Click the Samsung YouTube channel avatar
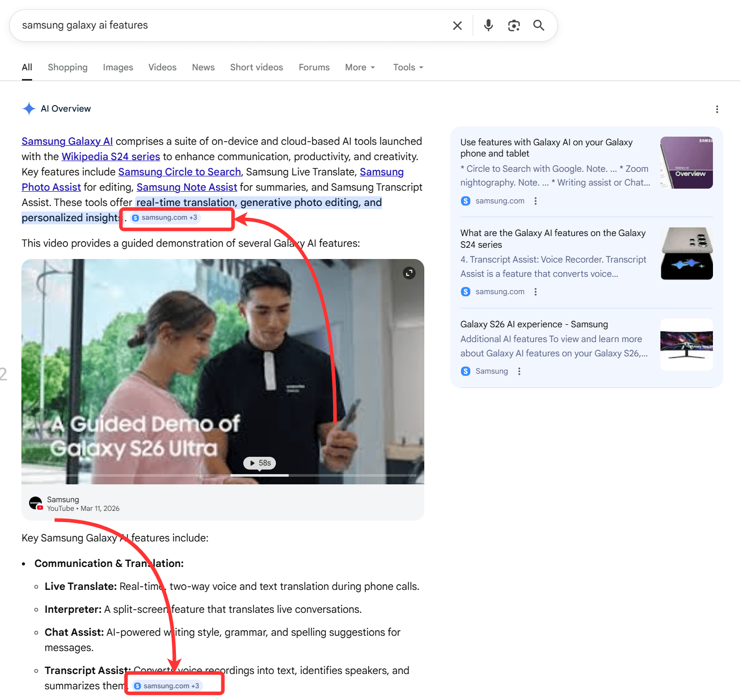 pyautogui.click(x=35, y=503)
